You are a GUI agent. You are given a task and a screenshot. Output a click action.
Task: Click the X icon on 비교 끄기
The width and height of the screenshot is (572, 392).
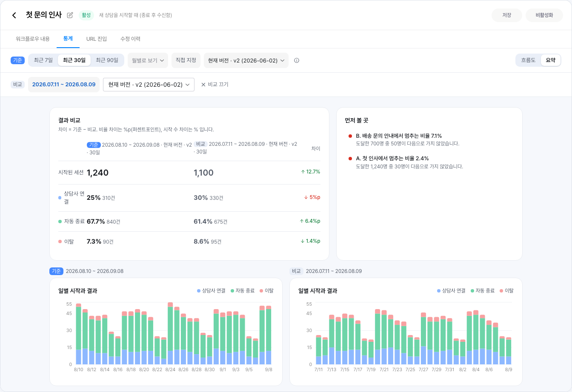pos(203,85)
